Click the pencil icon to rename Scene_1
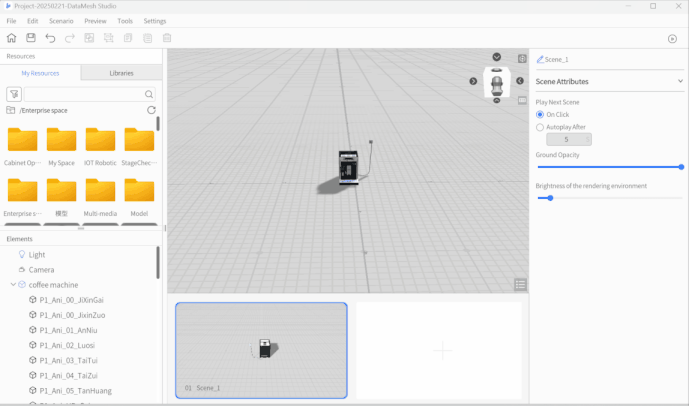The width and height of the screenshot is (689, 406). tap(540, 59)
